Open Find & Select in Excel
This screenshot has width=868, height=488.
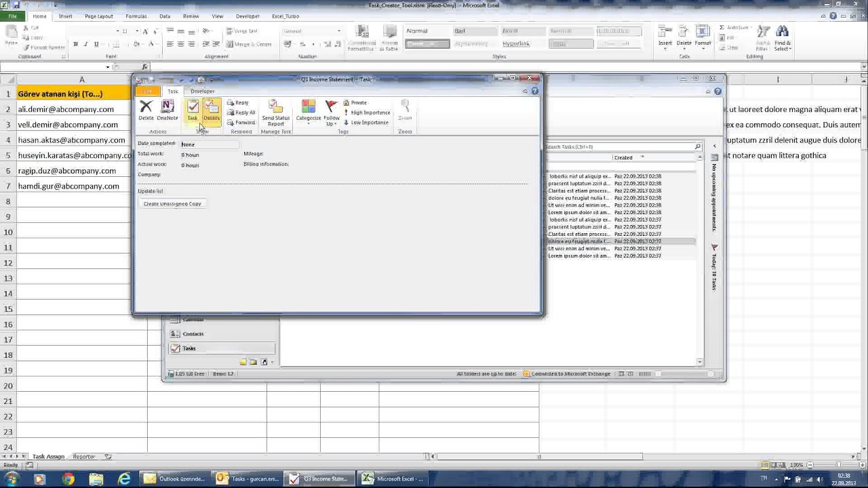click(783, 39)
